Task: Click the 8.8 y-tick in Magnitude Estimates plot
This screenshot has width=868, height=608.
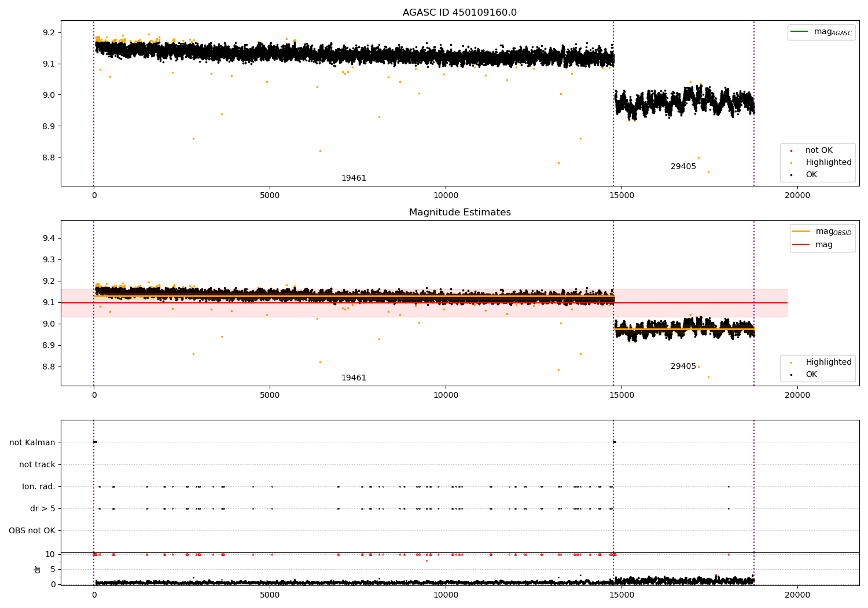Action: click(49, 367)
